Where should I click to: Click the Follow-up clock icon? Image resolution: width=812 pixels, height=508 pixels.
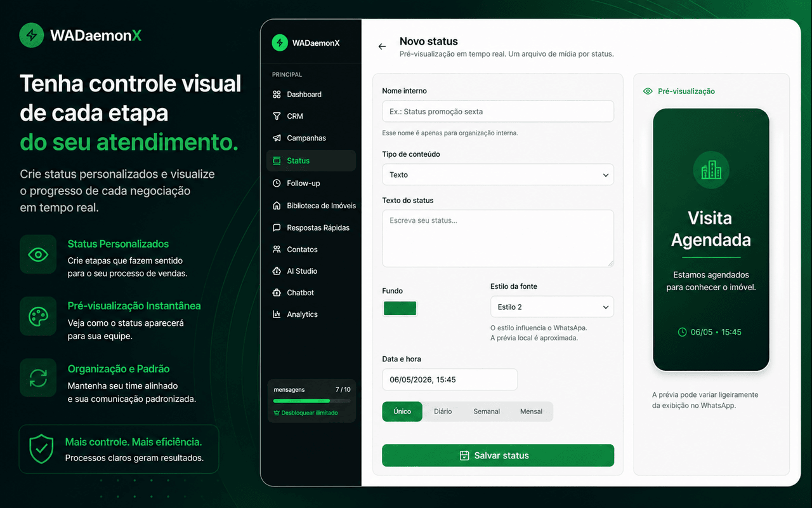click(x=277, y=184)
